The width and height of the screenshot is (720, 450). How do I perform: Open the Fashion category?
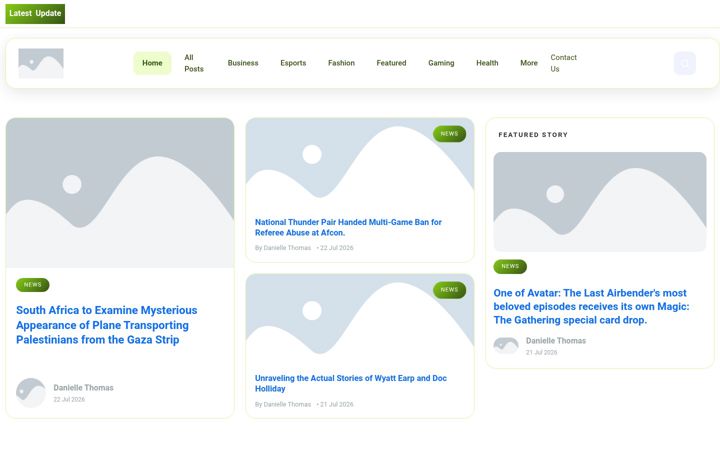[x=341, y=63]
